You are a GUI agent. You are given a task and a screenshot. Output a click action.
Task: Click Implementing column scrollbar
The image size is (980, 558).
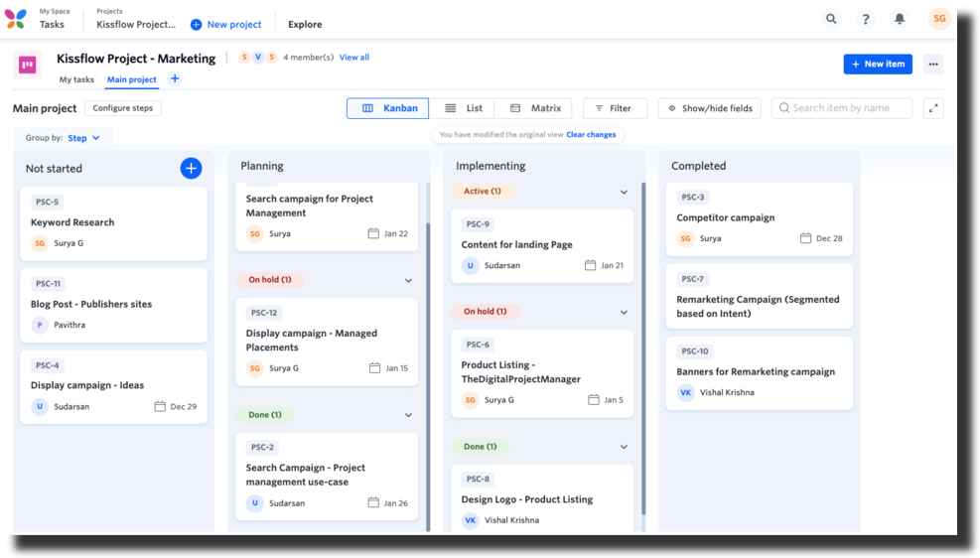point(643,349)
